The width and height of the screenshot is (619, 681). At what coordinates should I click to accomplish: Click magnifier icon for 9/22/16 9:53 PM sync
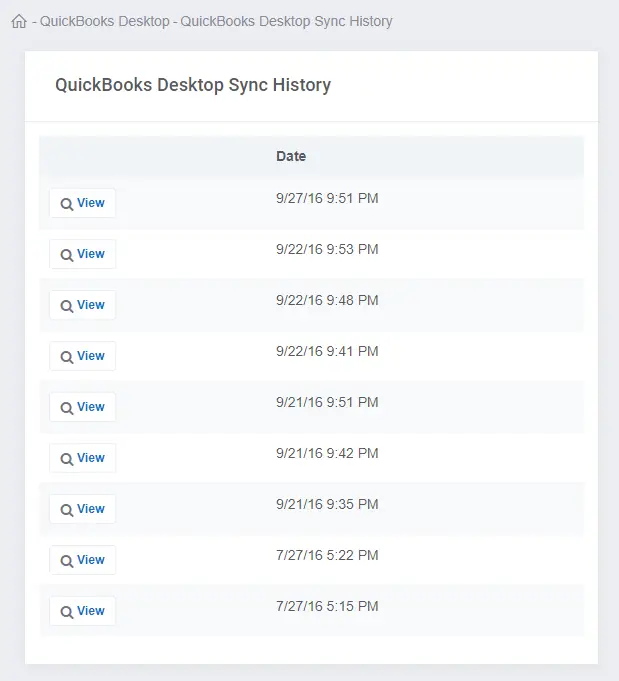tap(66, 255)
